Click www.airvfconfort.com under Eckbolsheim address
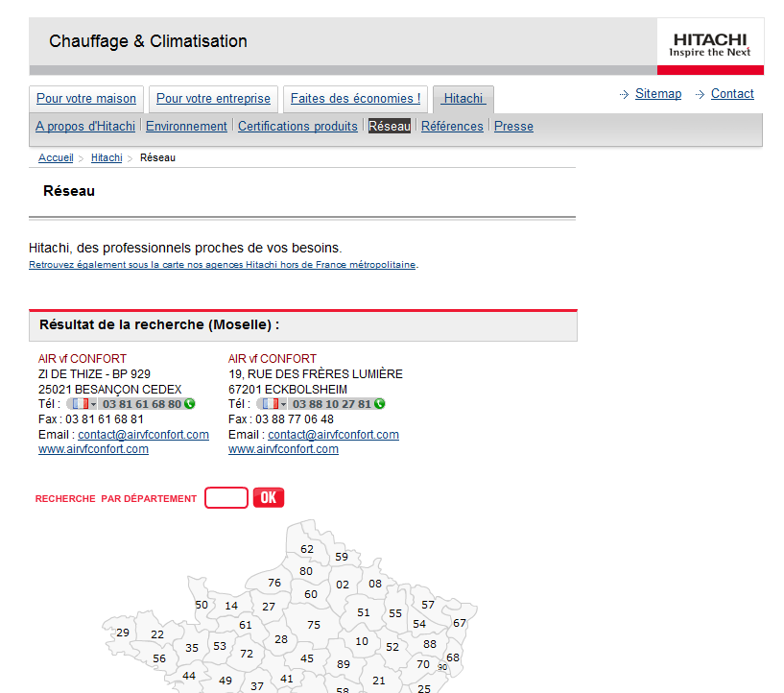This screenshot has width=784, height=693. coord(283,449)
